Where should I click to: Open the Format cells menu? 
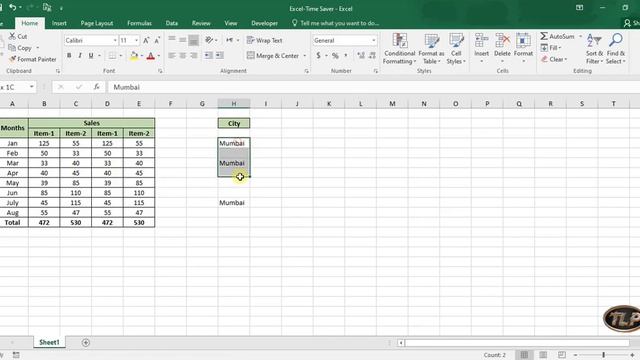(523, 49)
